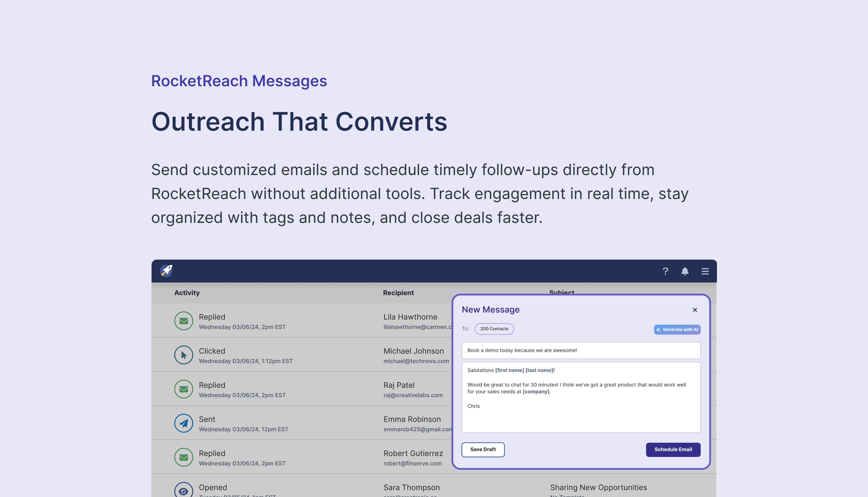This screenshot has width=868, height=497.
Task: Select the 200 Contacts recipient chip
Action: point(494,329)
